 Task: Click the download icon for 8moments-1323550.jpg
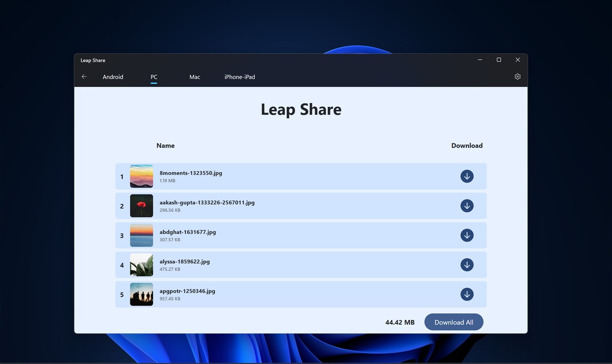(467, 176)
